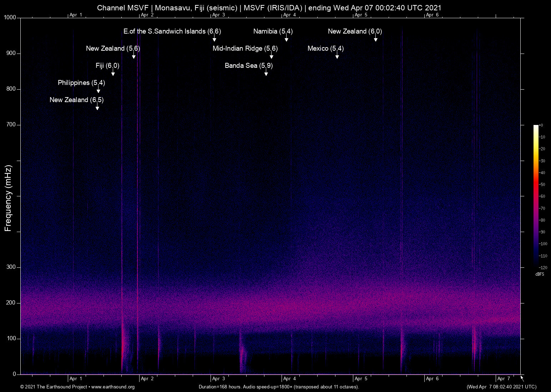Select Apr 4 on the bottom time axis
Image resolution: width=551 pixels, height=392 pixels.
pyautogui.click(x=289, y=379)
